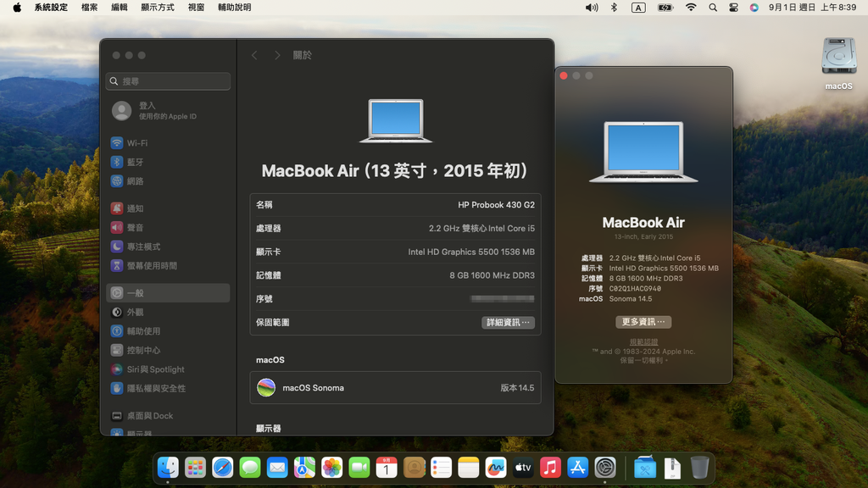Select 聲音 in settings sidebar
This screenshot has width=868, height=488.
[x=169, y=227]
